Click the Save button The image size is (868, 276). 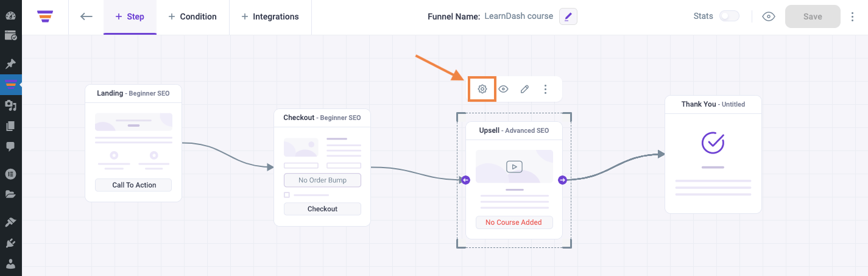[x=813, y=16]
